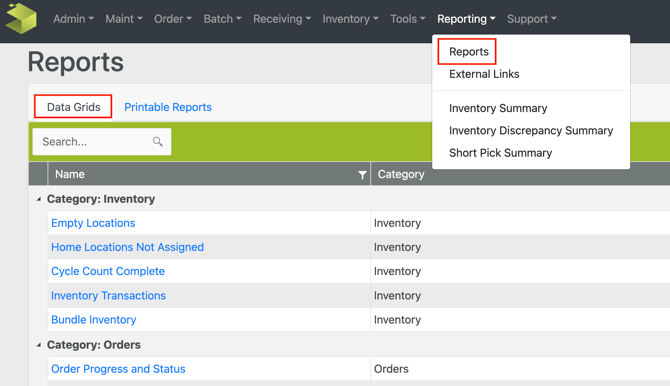
Task: Open the Admin dropdown menu
Action: [73, 19]
